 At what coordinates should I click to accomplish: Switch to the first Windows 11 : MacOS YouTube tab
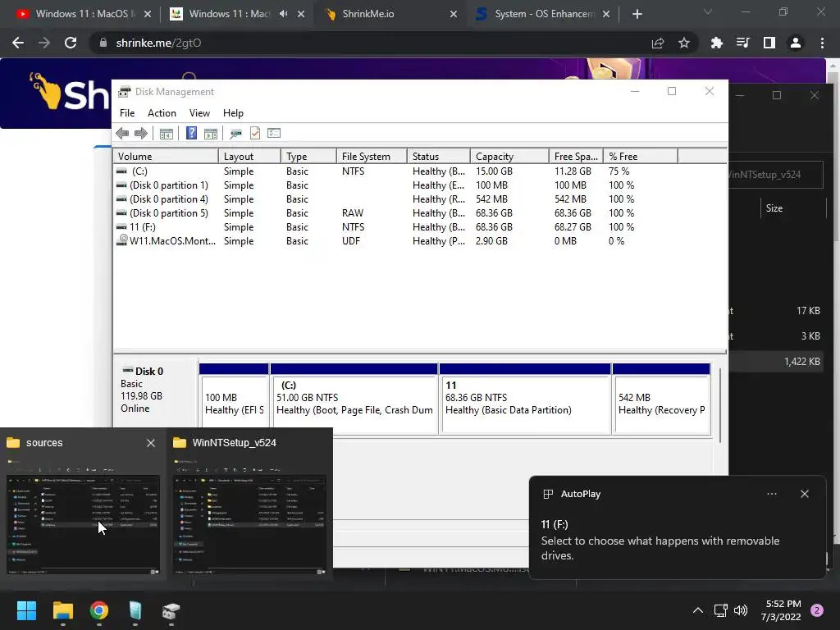(x=83, y=14)
